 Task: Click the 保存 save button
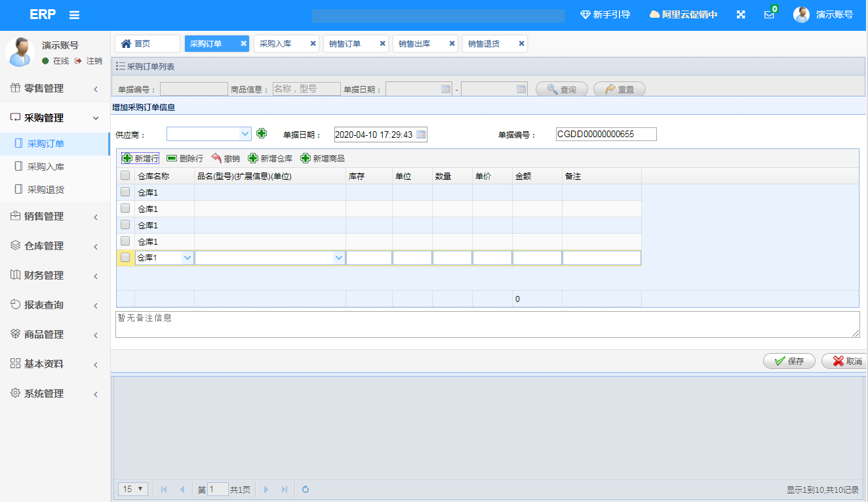click(x=789, y=361)
